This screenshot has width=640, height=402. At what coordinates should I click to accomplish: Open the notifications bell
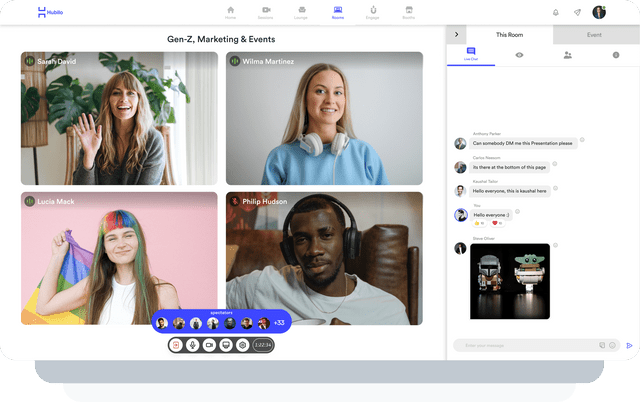coord(556,12)
